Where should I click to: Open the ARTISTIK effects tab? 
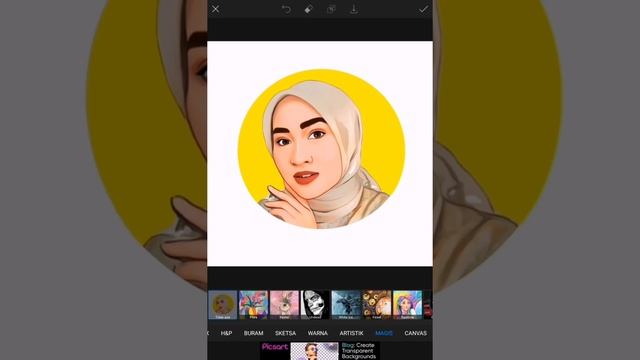click(x=351, y=333)
